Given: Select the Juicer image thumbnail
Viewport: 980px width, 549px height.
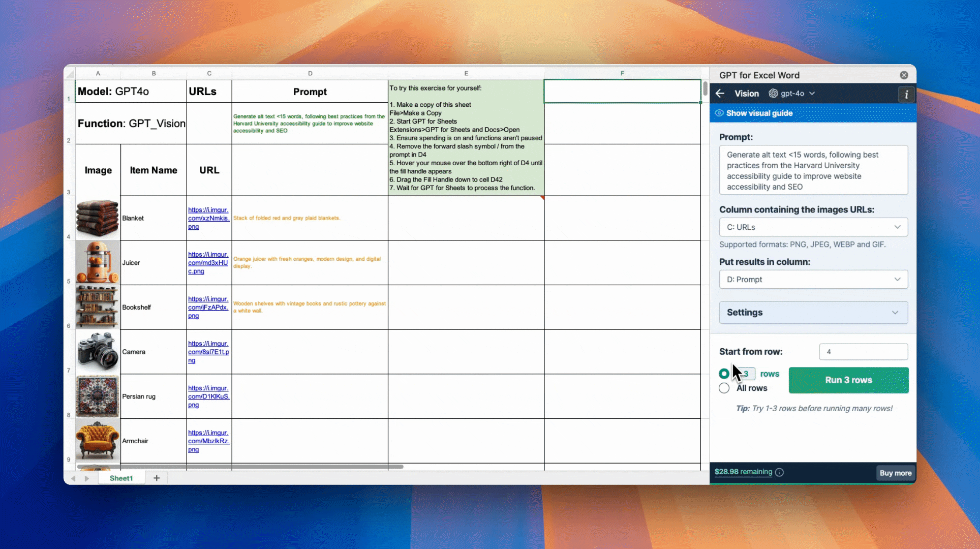Looking at the screenshot, I should tap(98, 263).
